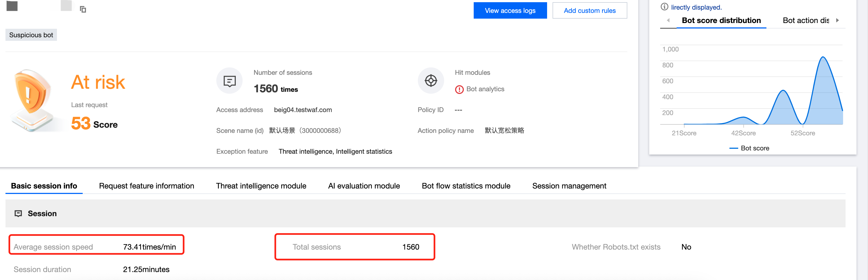
Task: Click the Bot analytics hit module
Action: tap(485, 89)
